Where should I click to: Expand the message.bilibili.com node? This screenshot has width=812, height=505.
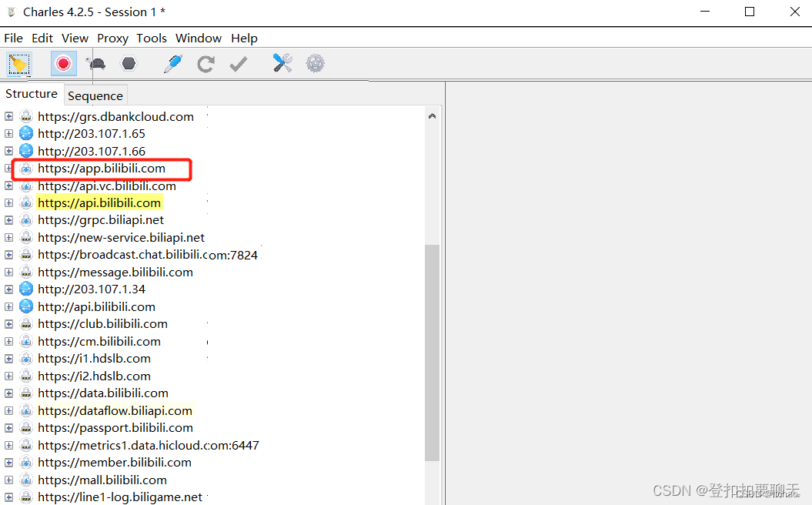click(x=8, y=272)
